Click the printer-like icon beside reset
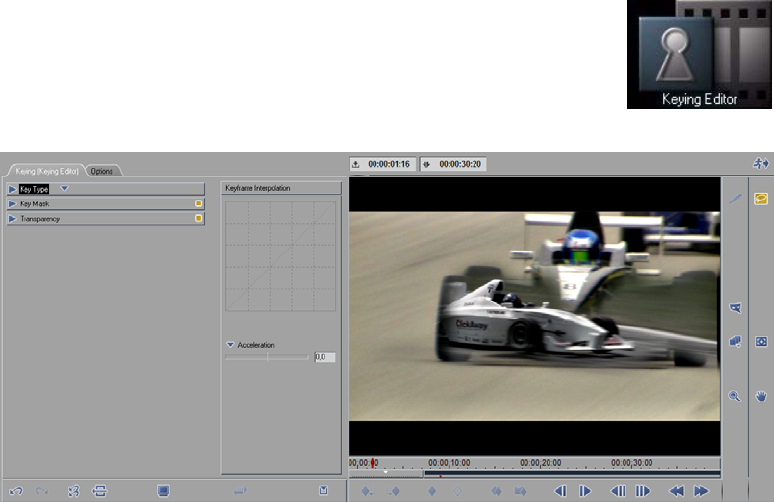Image resolution: width=774 pixels, height=502 pixels. point(99,491)
